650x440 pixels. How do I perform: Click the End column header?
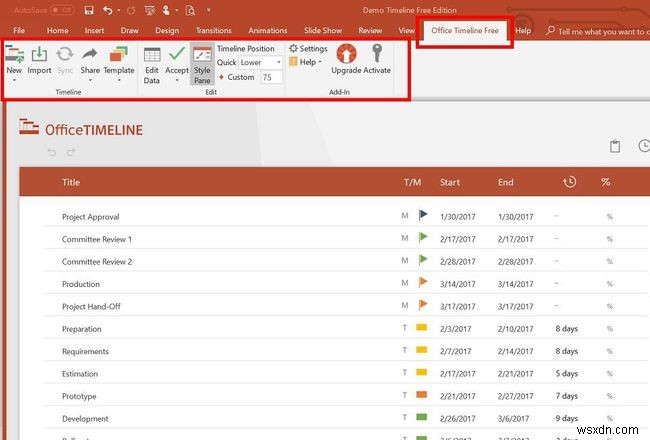tap(505, 182)
